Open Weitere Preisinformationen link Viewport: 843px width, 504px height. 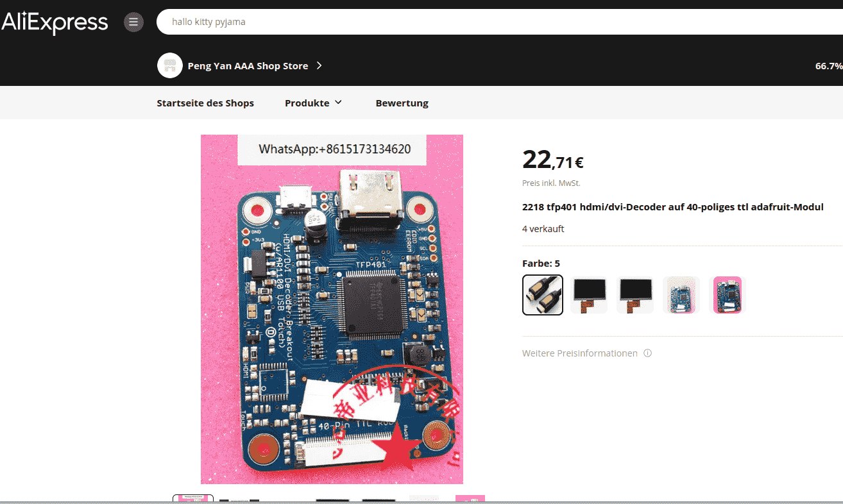point(580,353)
